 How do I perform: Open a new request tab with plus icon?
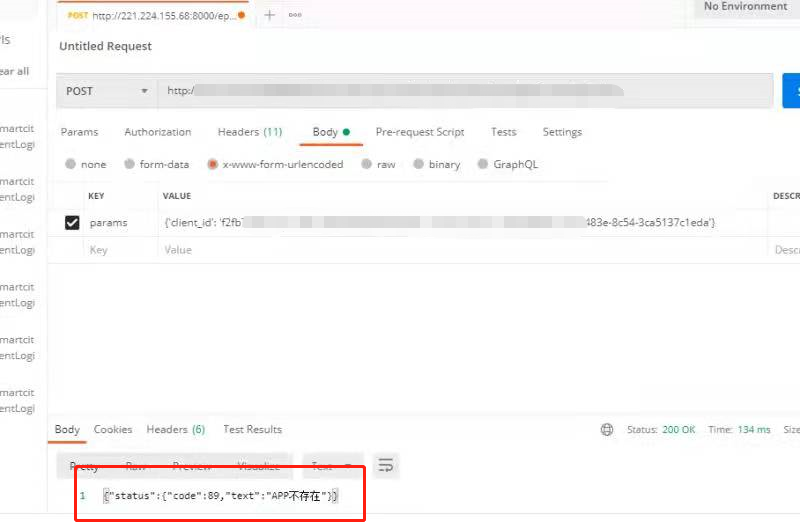269,15
